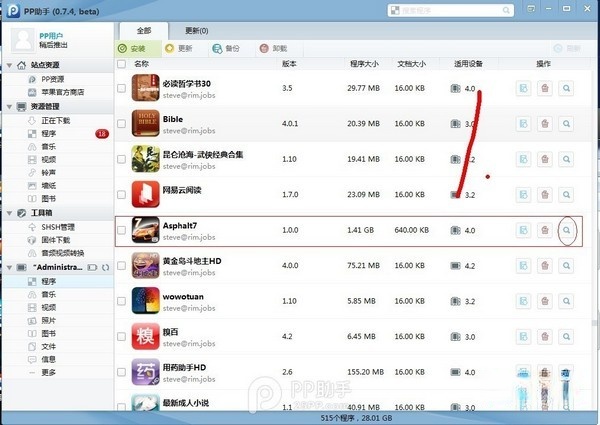The height and width of the screenshot is (425, 600).
Task: Click the search magnifier in search box
Action: click(x=506, y=10)
